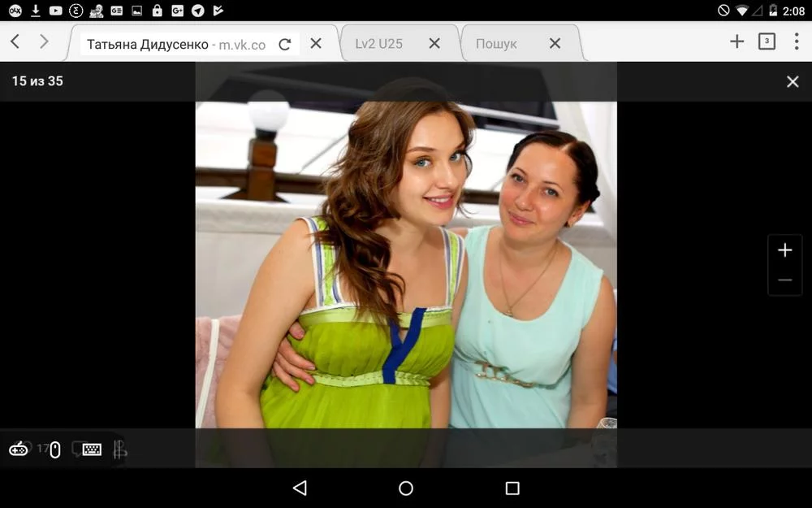Reload the m.vk.com page

point(284,44)
